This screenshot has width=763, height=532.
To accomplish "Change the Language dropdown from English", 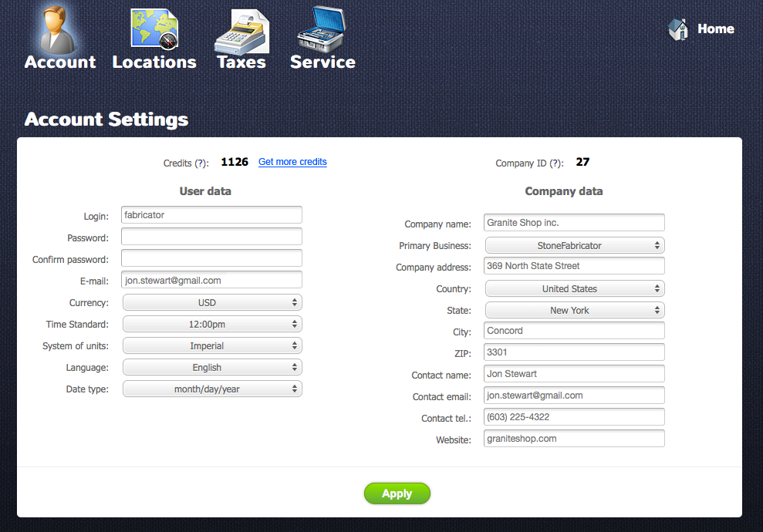I will coord(211,367).
